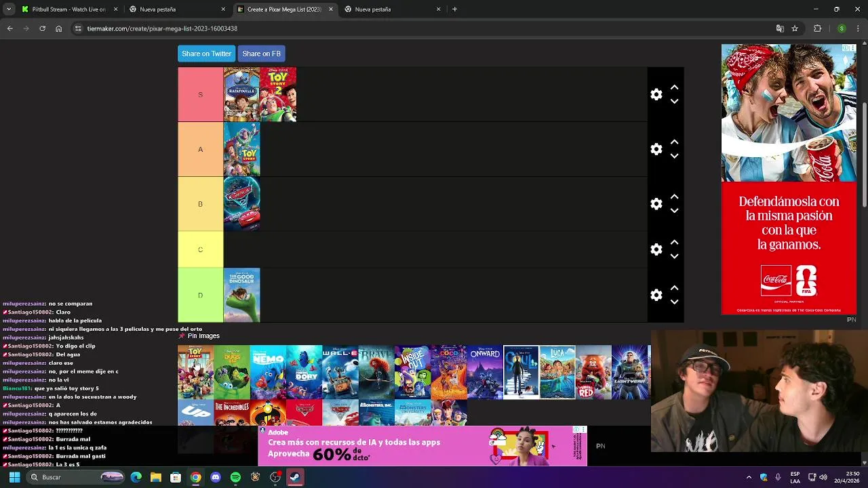Open the browser Extensions menu
This screenshot has height=488, width=868.
(x=817, y=28)
